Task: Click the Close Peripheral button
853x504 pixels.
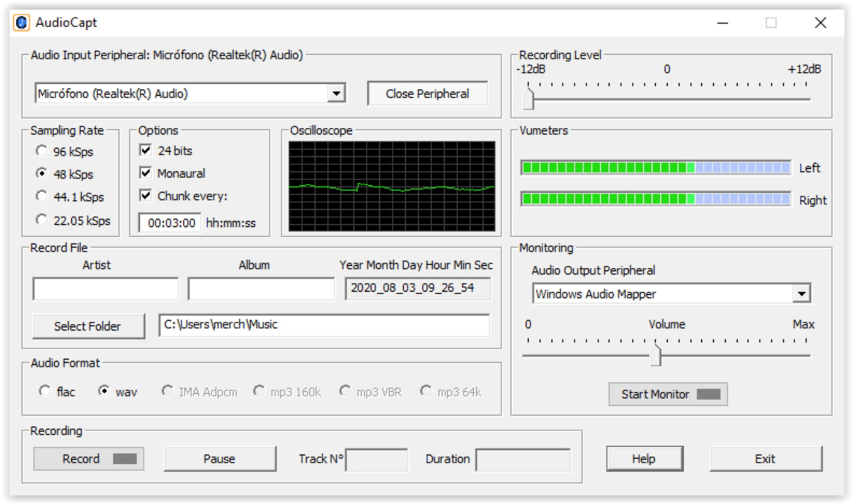Action: coord(428,94)
